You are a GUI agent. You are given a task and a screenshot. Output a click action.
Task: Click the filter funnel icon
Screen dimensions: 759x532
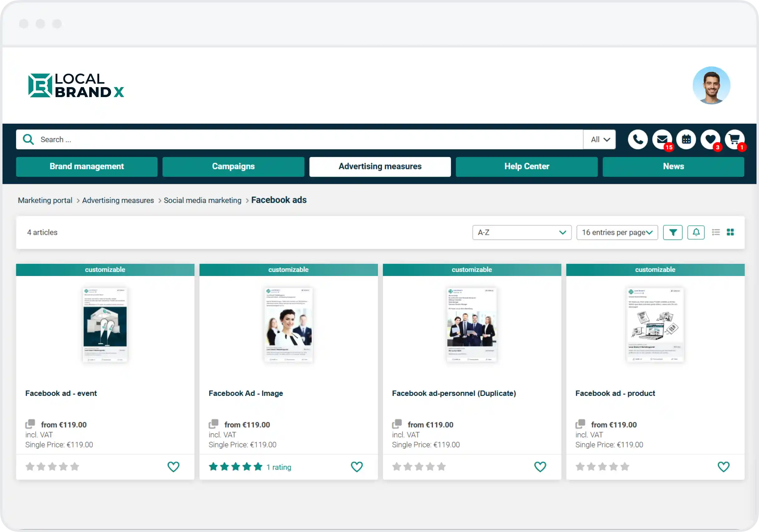pos(672,233)
